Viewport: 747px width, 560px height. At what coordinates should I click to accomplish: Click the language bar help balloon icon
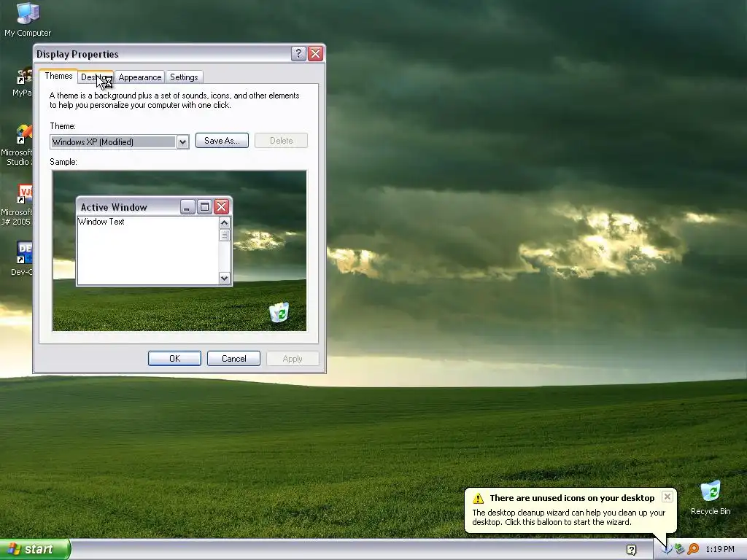(x=631, y=550)
